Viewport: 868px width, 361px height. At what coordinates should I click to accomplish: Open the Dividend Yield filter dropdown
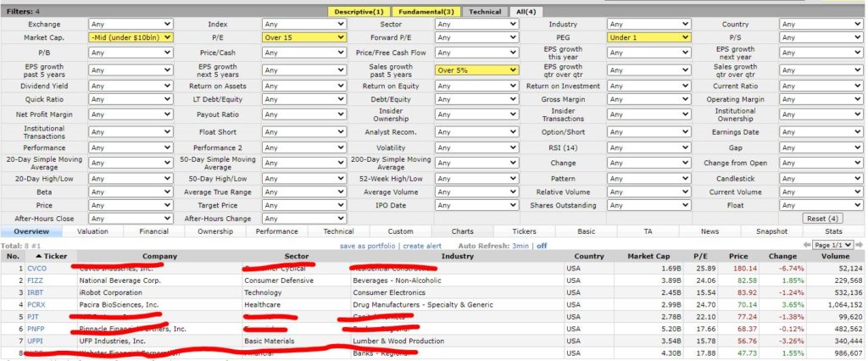pyautogui.click(x=131, y=86)
